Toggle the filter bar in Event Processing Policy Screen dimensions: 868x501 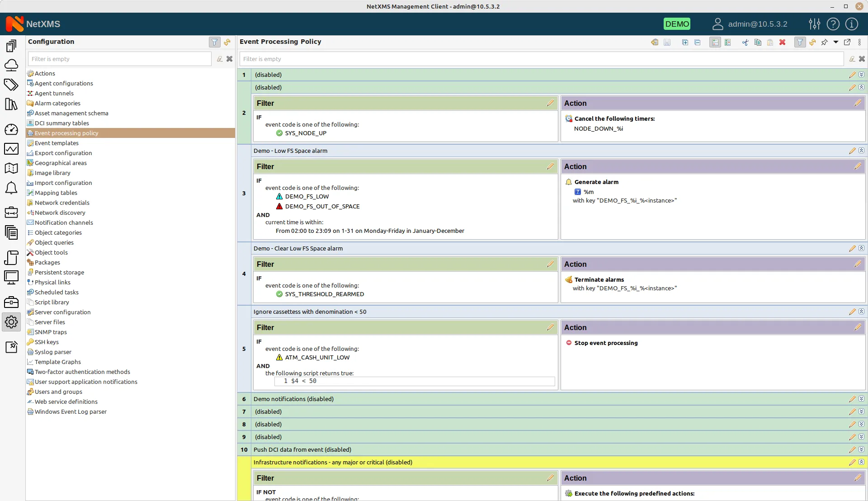800,42
